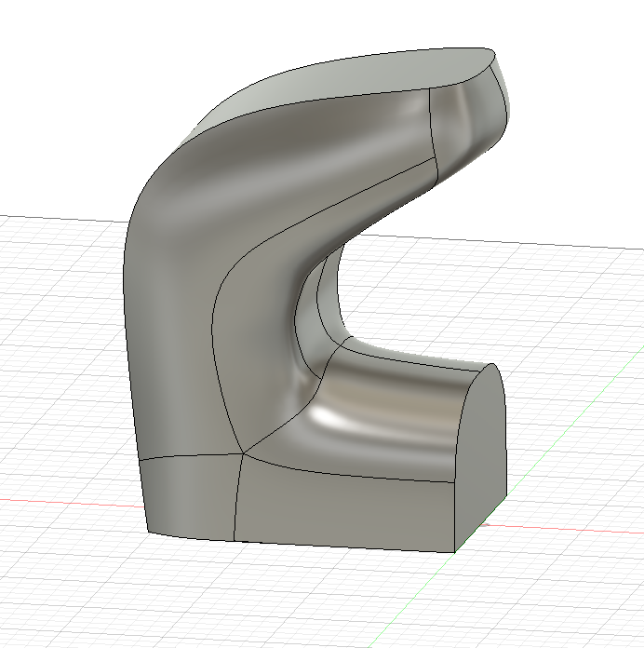Pick the bottom-right corner vertex of the base
The image size is (644, 648).
(x=453, y=551)
